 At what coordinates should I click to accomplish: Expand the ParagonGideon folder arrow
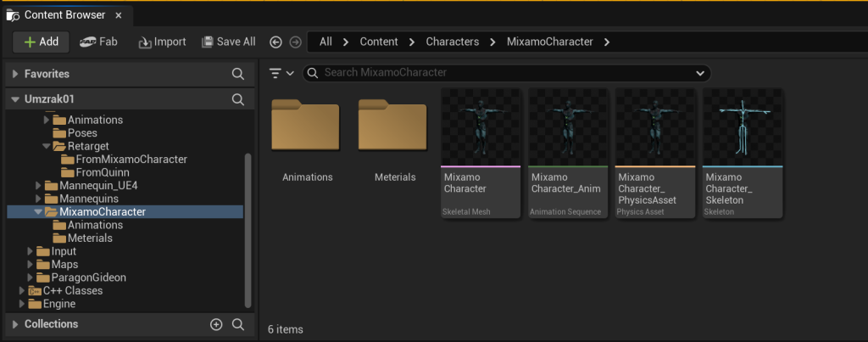[31, 278]
